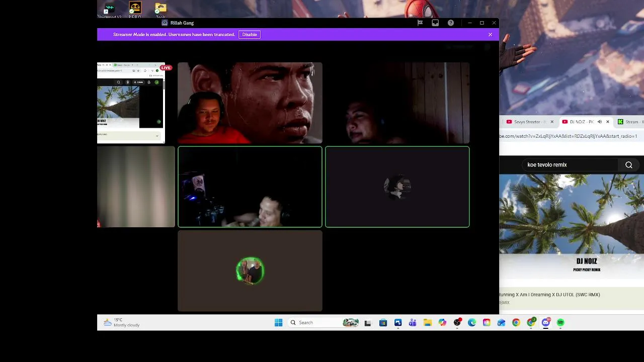Open Discord from the taskbar
644x362 pixels.
[x=546, y=323]
